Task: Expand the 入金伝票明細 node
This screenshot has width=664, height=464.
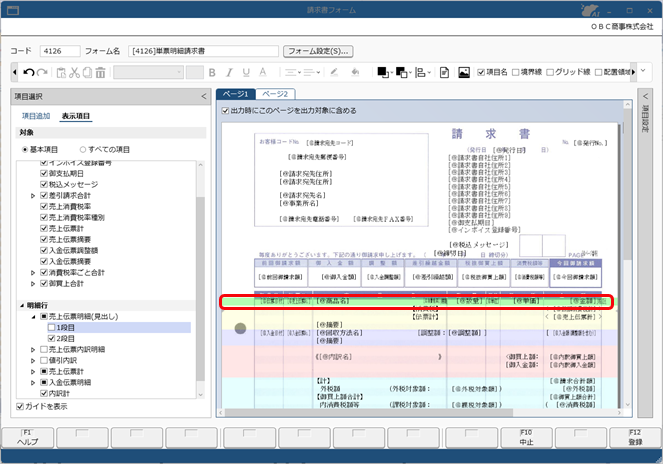Action: pyautogui.click(x=33, y=383)
